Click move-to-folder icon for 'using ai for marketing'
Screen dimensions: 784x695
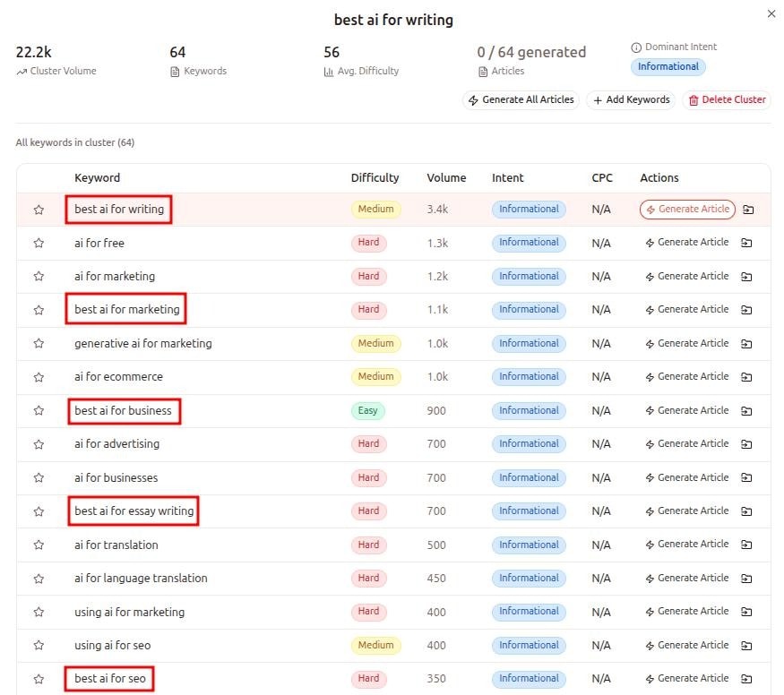tap(746, 612)
